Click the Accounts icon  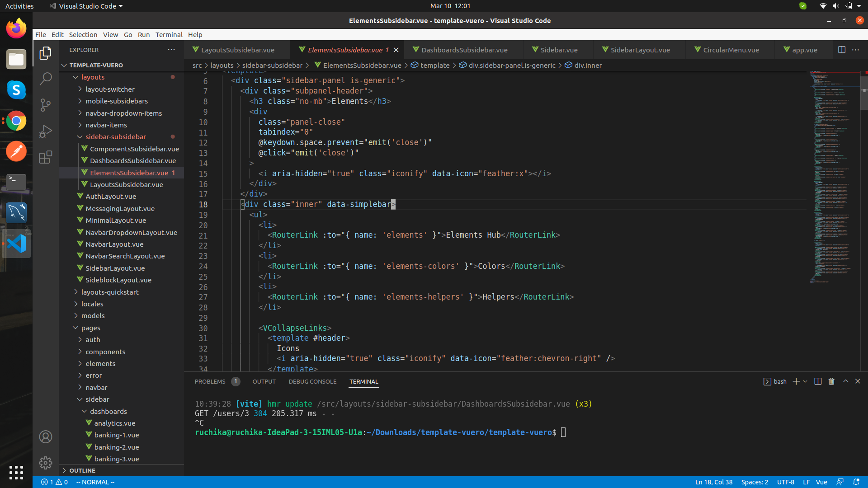click(46, 436)
